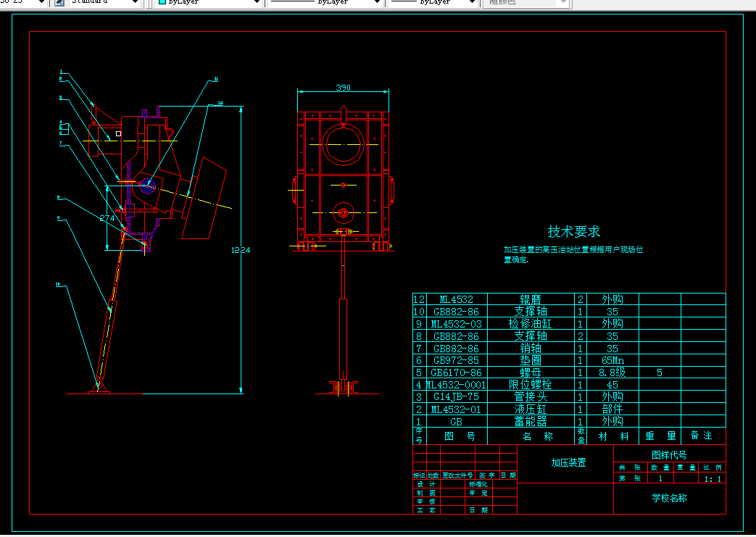Click the ML4532-03 drawing number cell
The width and height of the screenshot is (756, 537).
point(456,323)
